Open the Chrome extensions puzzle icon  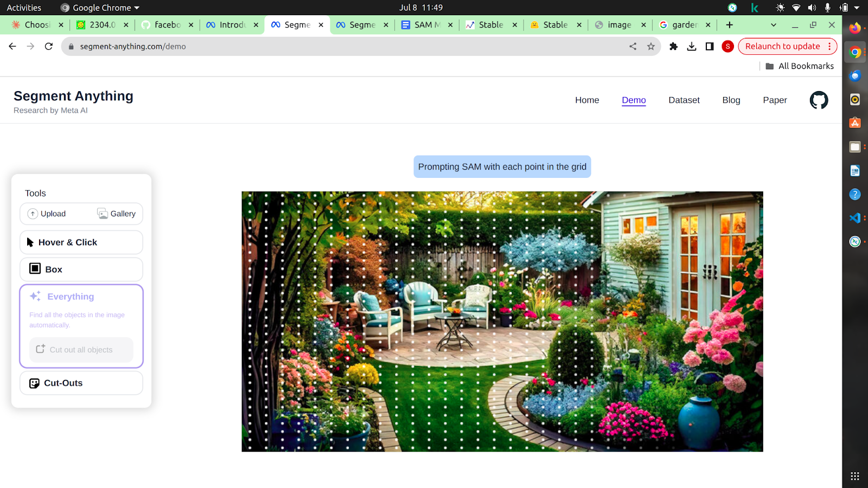click(x=674, y=47)
